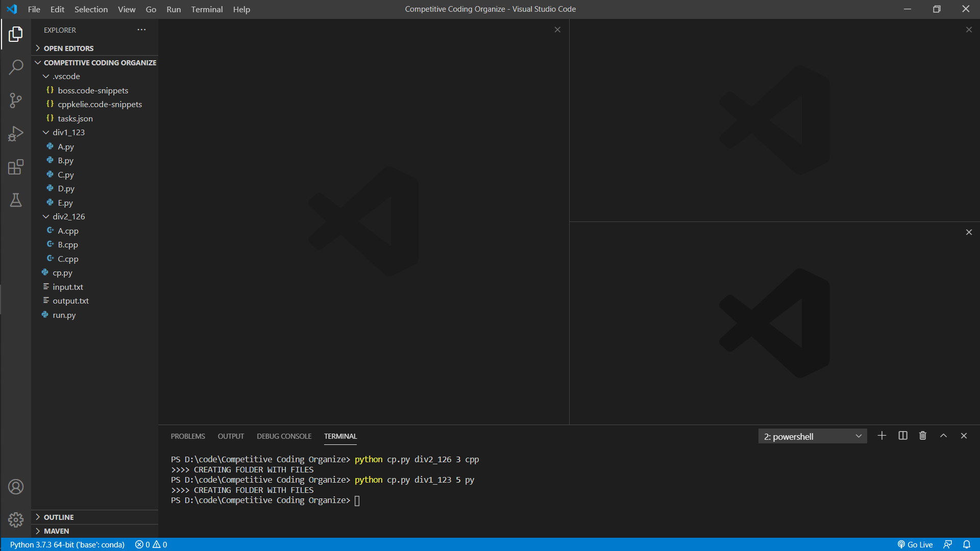Open E.py file
This screenshot has width=980, height=551.
(x=95, y=203)
